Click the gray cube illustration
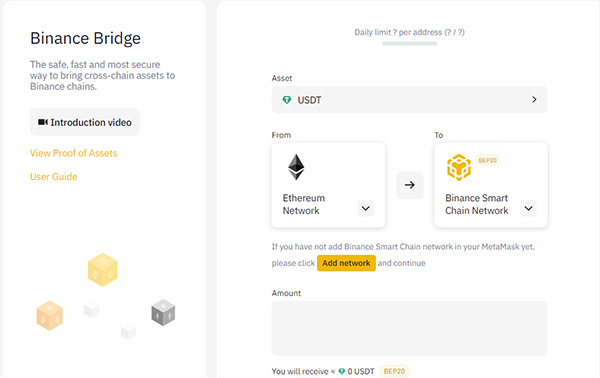Image resolution: width=600 pixels, height=378 pixels. 163,312
